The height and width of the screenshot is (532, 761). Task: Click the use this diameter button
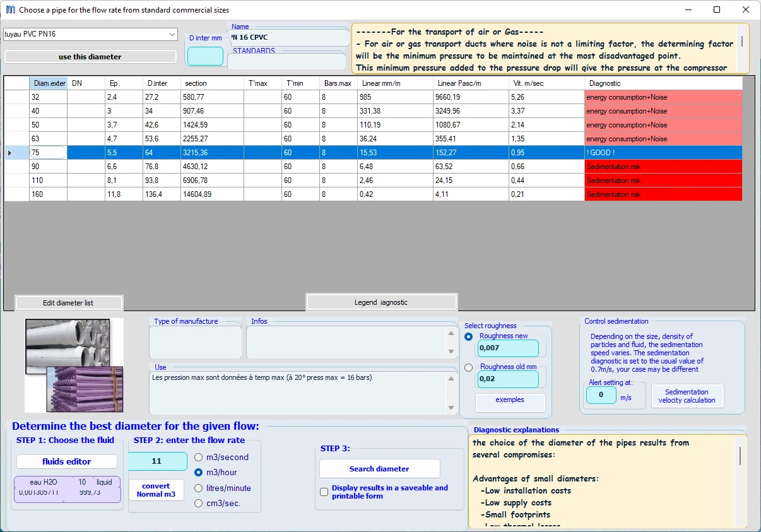[90, 57]
